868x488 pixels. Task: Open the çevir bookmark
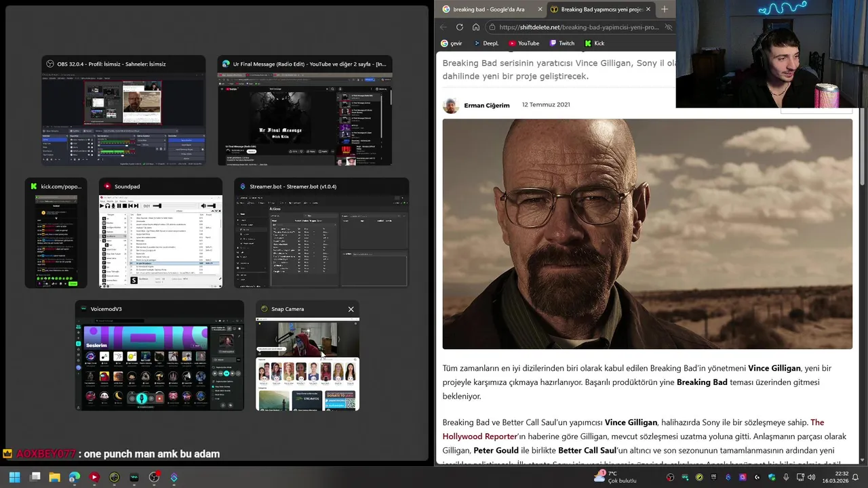tap(451, 43)
